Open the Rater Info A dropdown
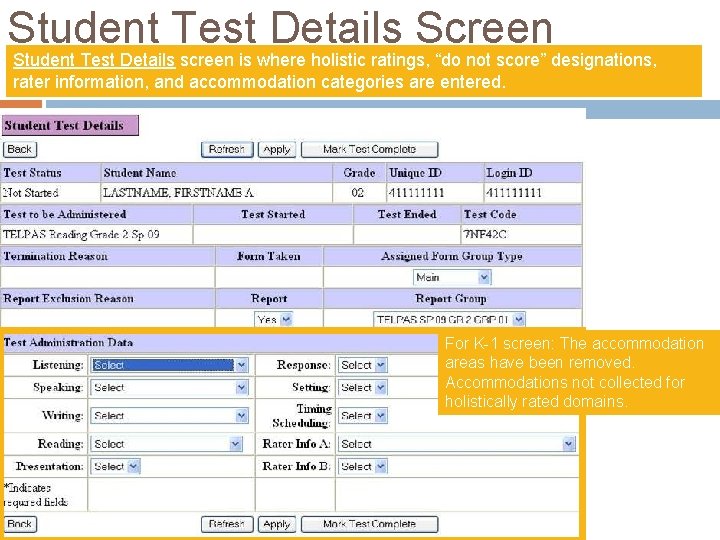This screenshot has width=720, height=540. pos(457,444)
